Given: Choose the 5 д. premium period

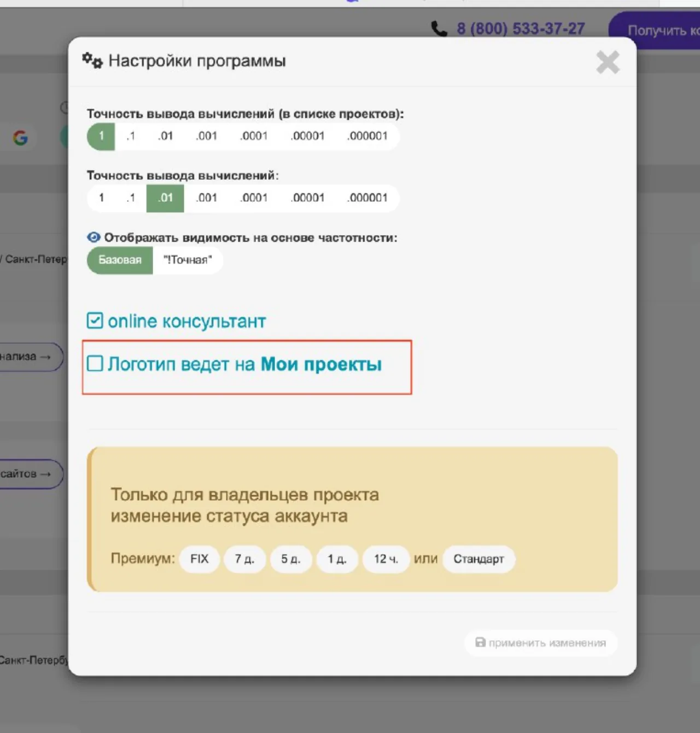Looking at the screenshot, I should (291, 559).
